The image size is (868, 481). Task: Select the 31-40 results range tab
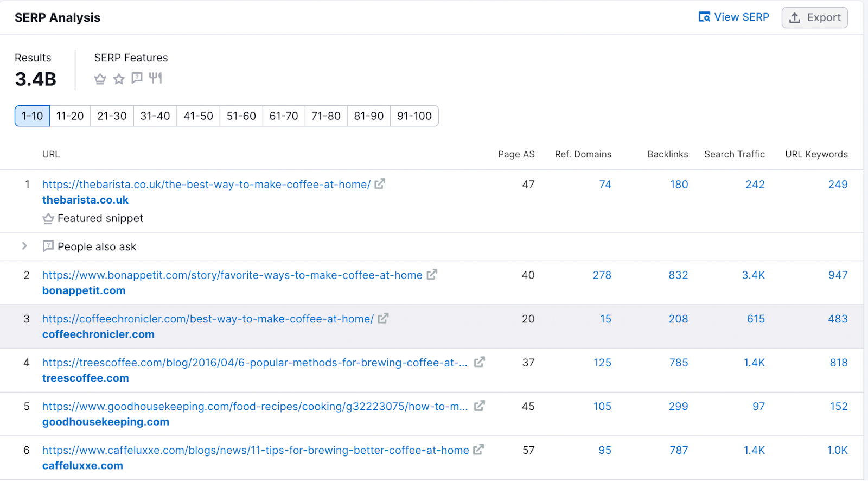(155, 116)
